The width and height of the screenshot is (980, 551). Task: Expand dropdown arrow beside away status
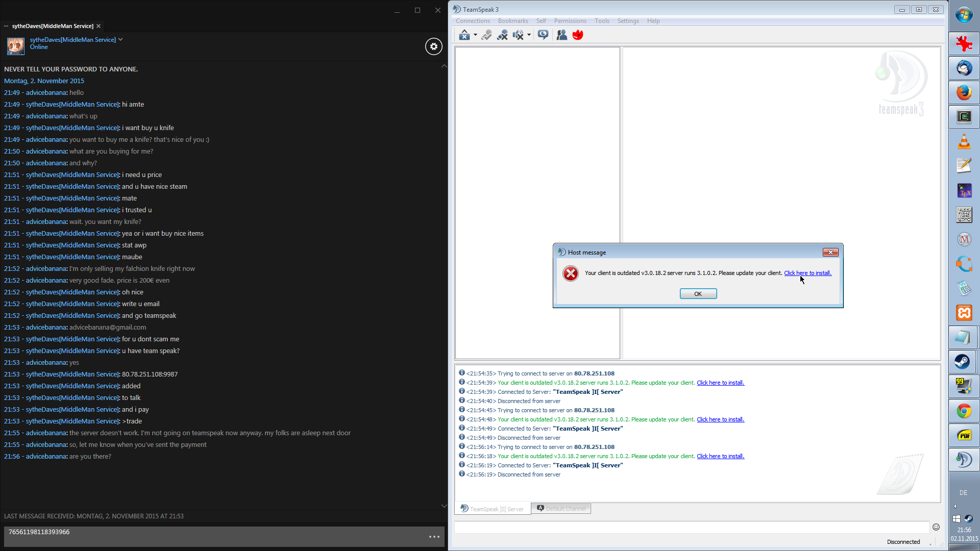(475, 35)
